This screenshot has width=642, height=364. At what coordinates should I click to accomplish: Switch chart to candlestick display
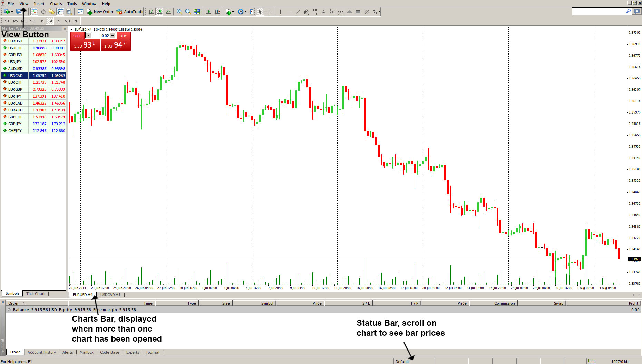(x=160, y=12)
